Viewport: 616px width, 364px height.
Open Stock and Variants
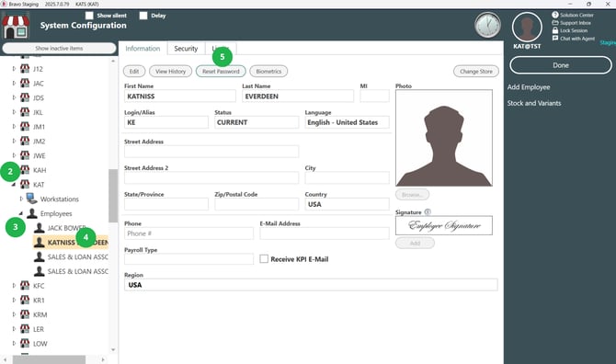tap(534, 103)
